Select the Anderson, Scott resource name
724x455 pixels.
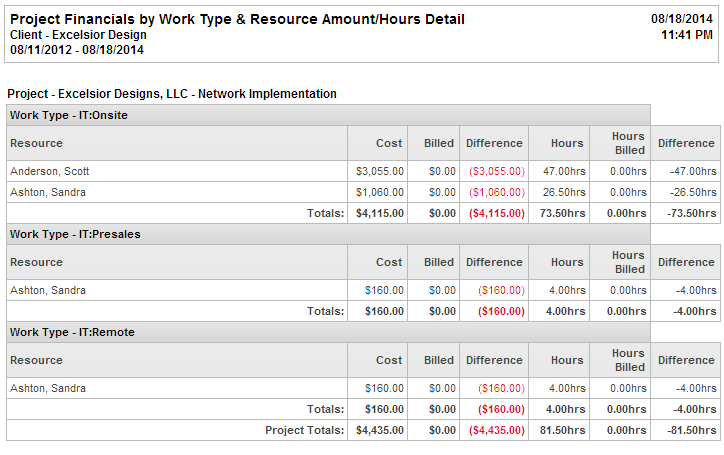[x=49, y=171]
